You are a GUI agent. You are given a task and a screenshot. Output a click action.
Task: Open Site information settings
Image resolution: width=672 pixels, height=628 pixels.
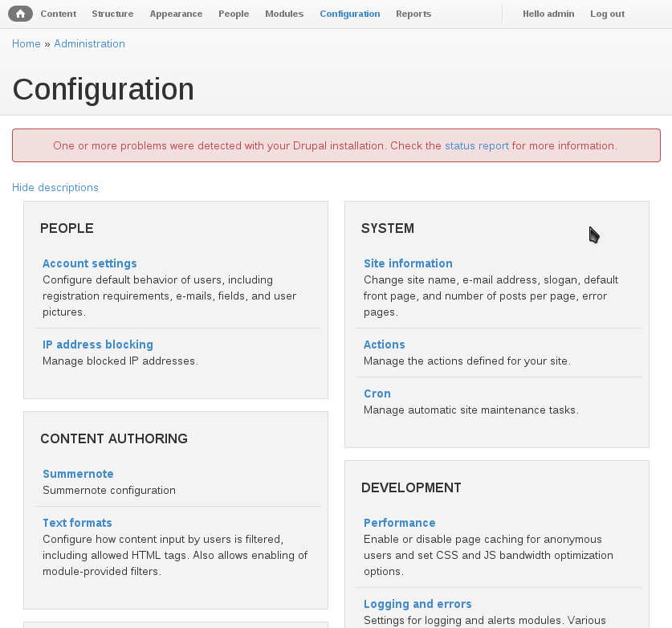pyautogui.click(x=408, y=263)
